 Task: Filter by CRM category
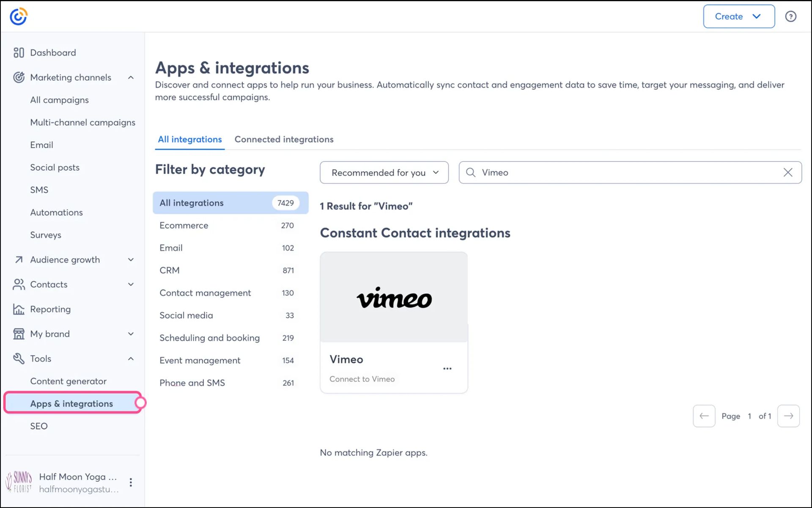pyautogui.click(x=230, y=270)
